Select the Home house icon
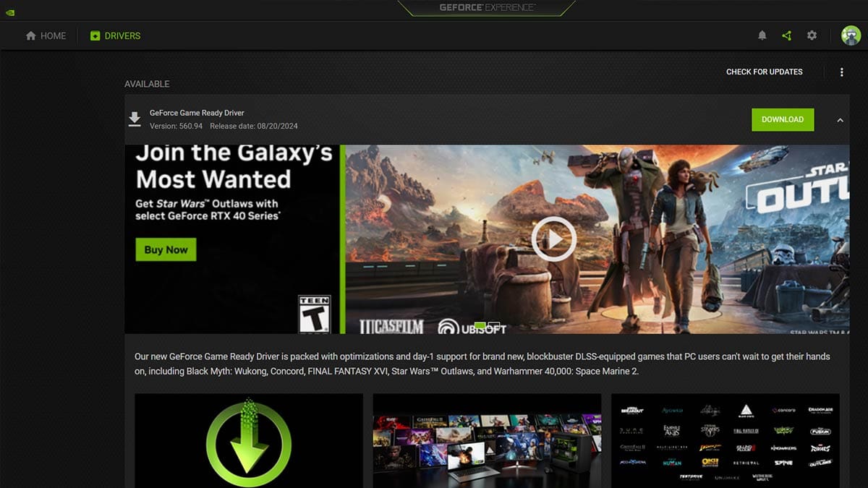This screenshot has width=868, height=488. pyautogui.click(x=29, y=35)
